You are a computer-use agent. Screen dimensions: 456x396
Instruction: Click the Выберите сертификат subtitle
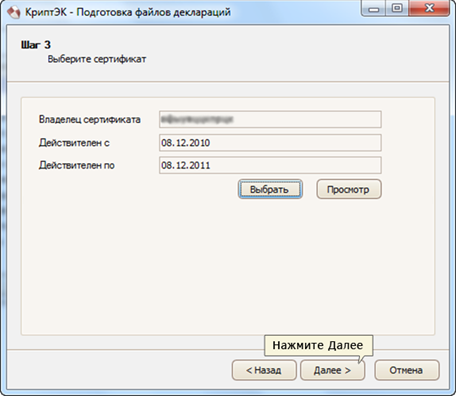(x=97, y=59)
